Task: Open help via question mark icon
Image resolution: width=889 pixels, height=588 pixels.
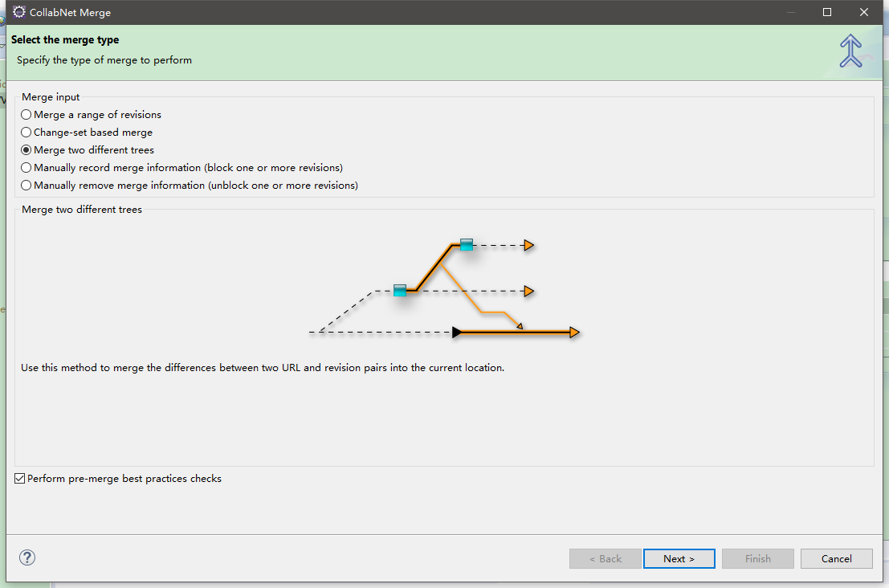Action: [27, 557]
